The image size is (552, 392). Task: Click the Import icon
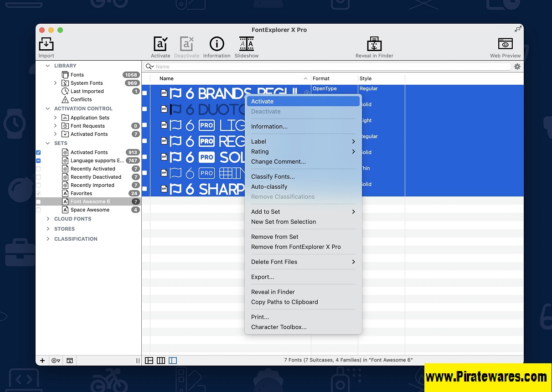pyautogui.click(x=46, y=43)
